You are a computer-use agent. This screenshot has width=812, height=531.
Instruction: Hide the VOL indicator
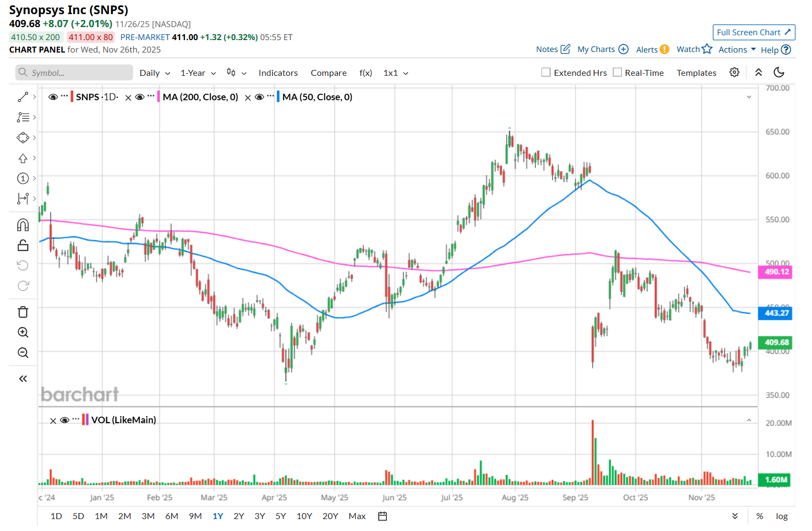pyautogui.click(x=65, y=420)
